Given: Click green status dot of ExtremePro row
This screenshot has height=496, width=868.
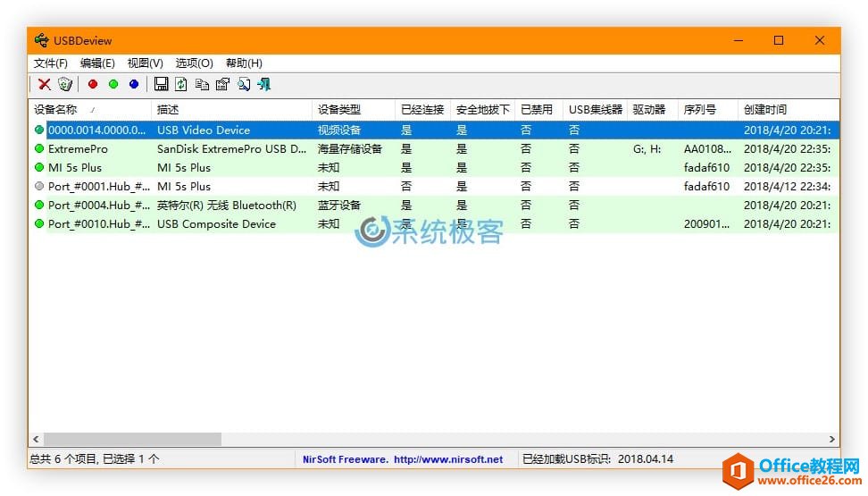Looking at the screenshot, I should point(39,148).
